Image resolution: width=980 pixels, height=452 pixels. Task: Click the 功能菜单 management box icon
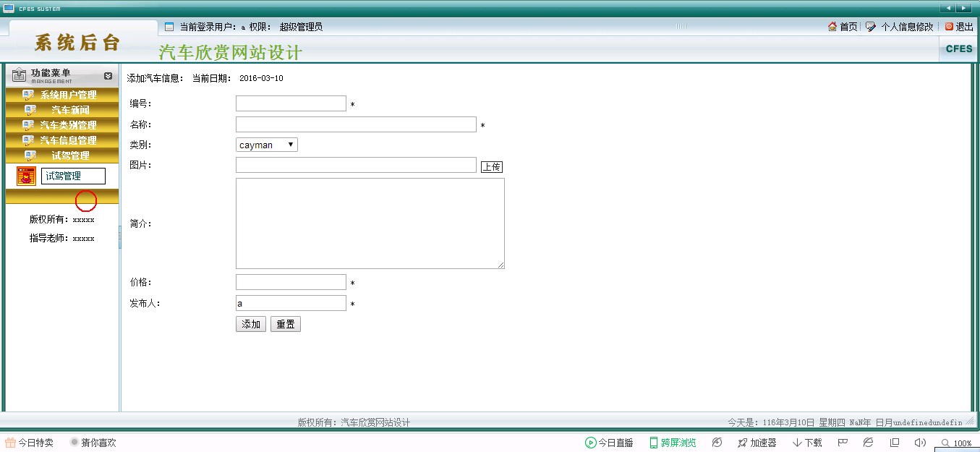pos(20,76)
